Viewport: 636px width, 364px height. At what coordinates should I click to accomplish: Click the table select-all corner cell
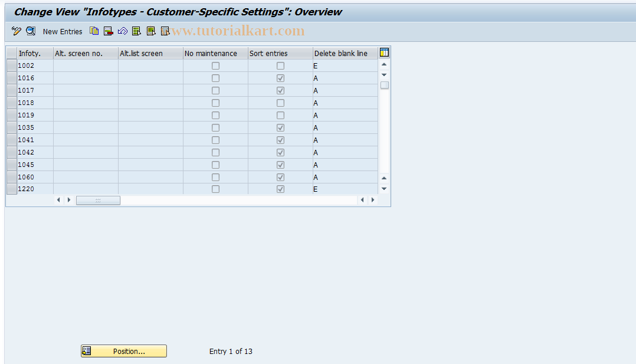(11, 53)
